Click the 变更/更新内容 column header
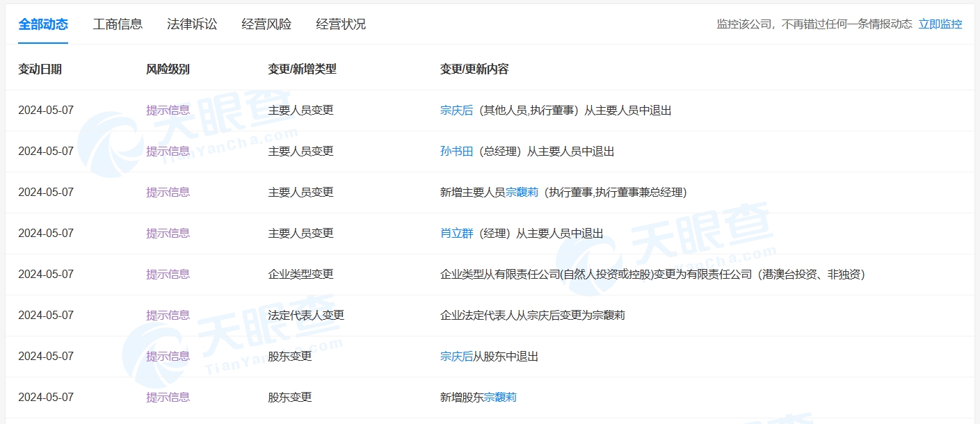This screenshot has height=424, width=980. click(474, 69)
